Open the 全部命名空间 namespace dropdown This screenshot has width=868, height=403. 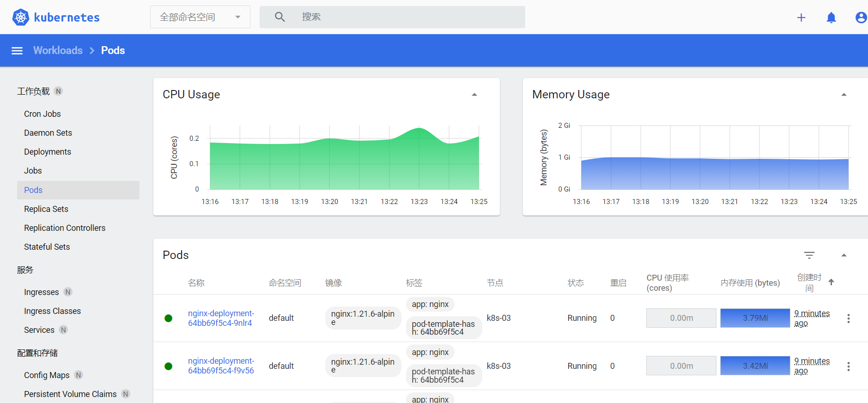coord(200,17)
